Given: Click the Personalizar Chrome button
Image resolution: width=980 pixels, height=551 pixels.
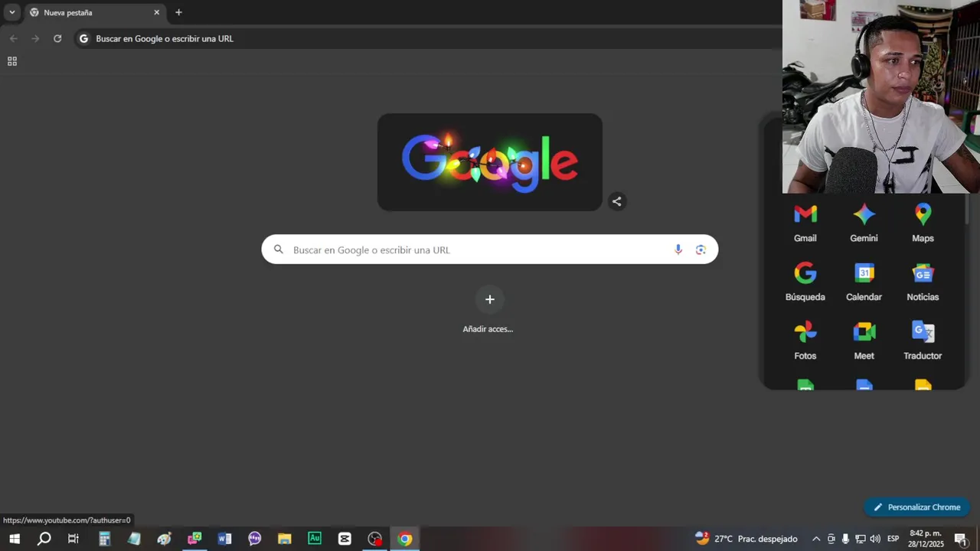Looking at the screenshot, I should point(916,507).
